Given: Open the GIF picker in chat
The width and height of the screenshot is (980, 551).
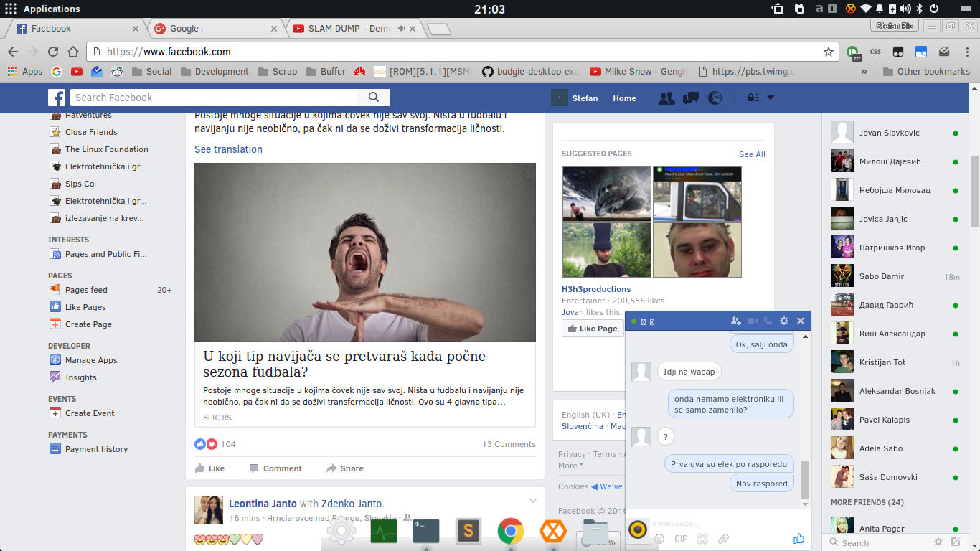Looking at the screenshot, I should click(x=681, y=539).
